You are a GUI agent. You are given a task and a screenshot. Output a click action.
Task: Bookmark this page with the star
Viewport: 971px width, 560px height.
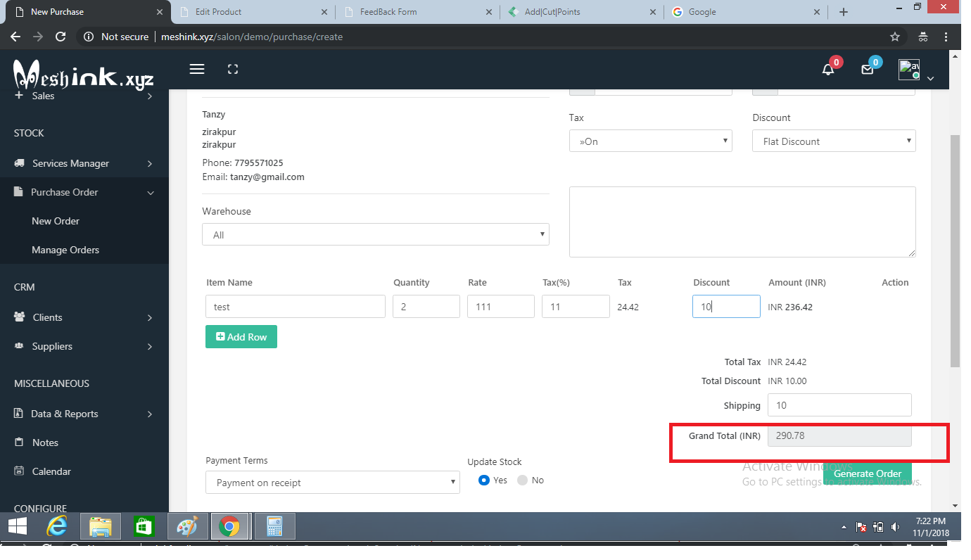coord(895,37)
